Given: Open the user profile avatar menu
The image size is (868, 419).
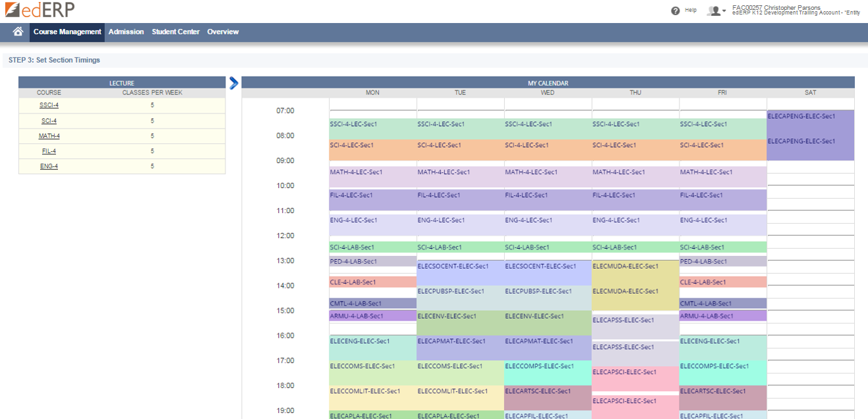Looking at the screenshot, I should [x=716, y=11].
